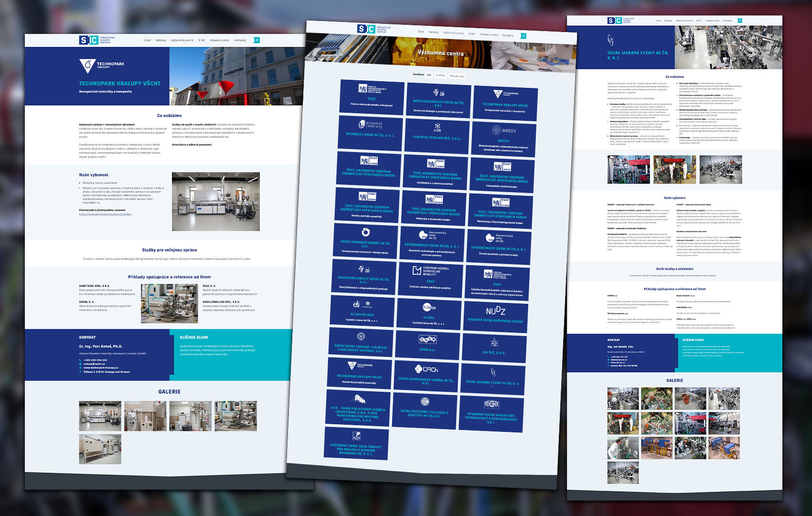
Task: Open the ELI Beamlines card
Action: (362, 310)
